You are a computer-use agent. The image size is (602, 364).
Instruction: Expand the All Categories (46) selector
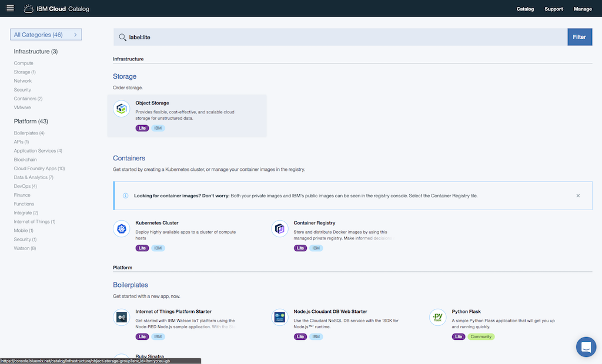pyautogui.click(x=46, y=35)
